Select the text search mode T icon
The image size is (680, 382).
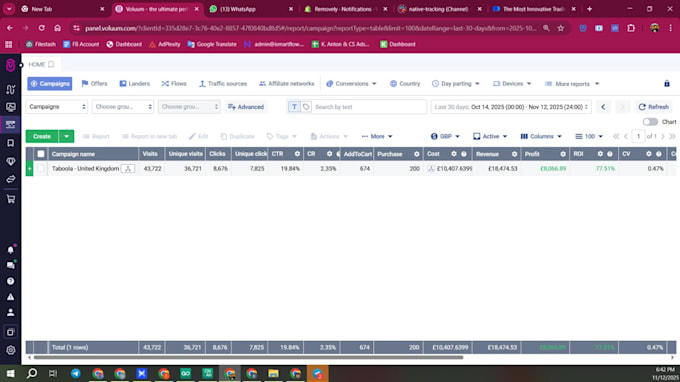click(x=294, y=107)
